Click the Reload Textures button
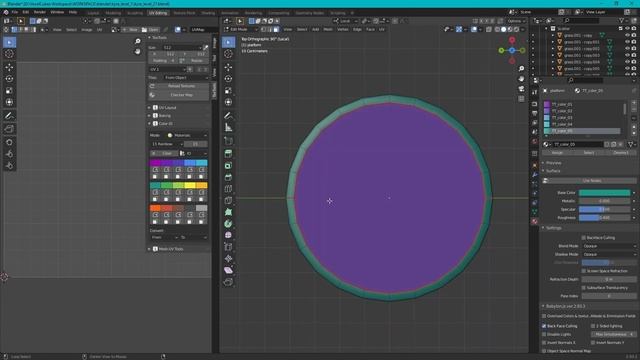 point(179,86)
